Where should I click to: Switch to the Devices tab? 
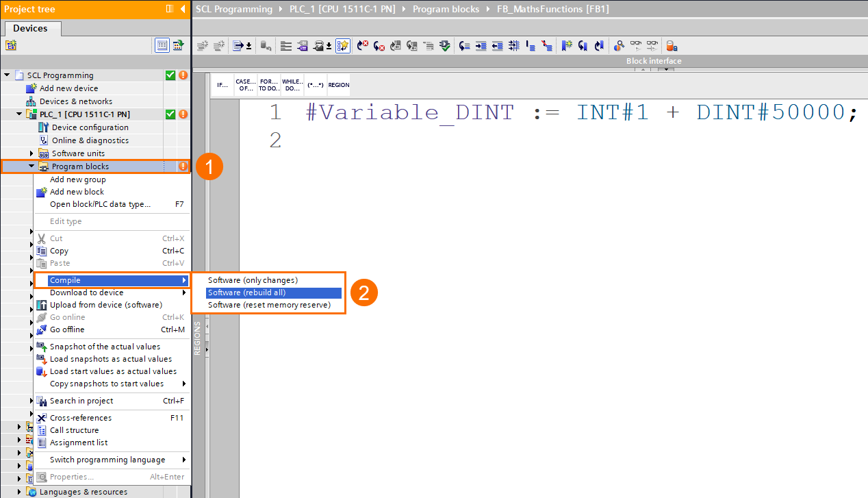31,28
